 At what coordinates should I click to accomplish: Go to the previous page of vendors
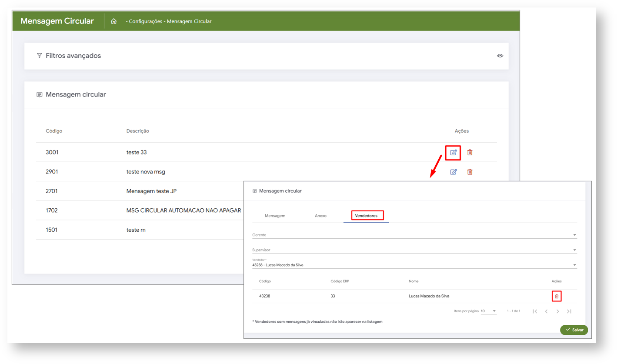[546, 311]
